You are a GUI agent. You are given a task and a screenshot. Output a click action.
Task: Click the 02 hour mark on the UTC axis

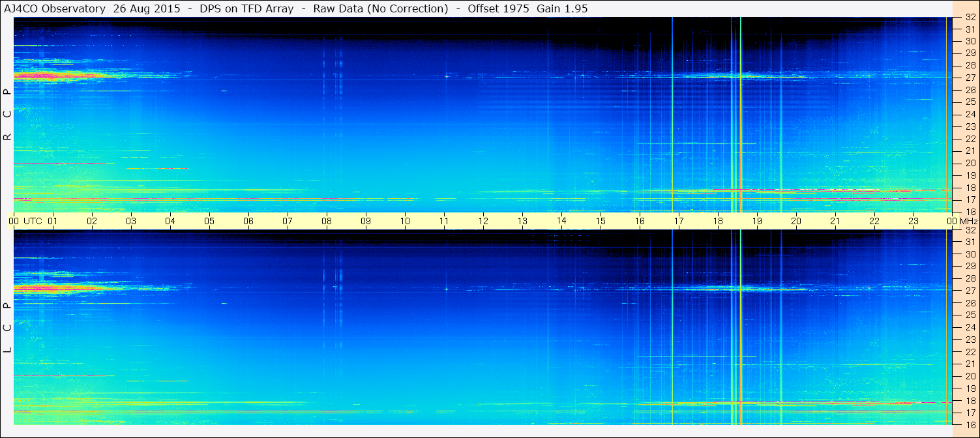pyautogui.click(x=92, y=221)
